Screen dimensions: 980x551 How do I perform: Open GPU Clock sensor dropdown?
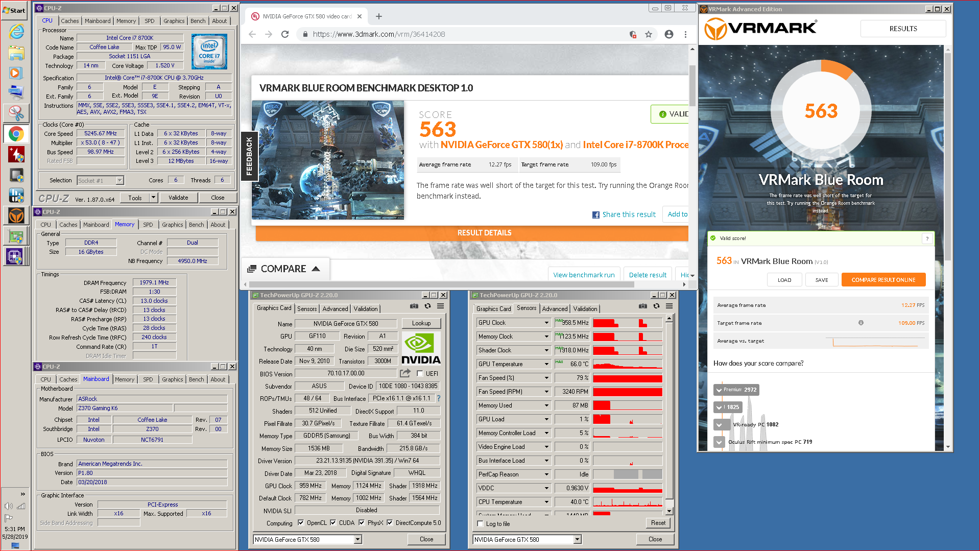tap(546, 323)
